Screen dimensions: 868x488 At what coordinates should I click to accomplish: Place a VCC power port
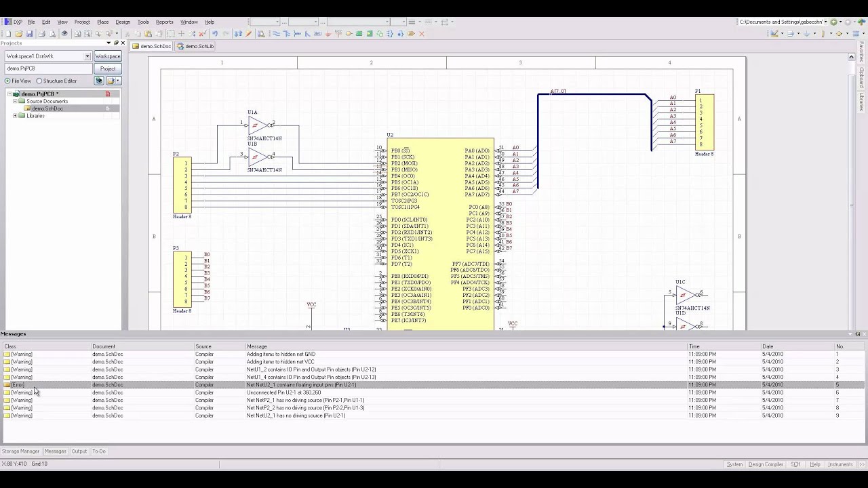tap(338, 33)
